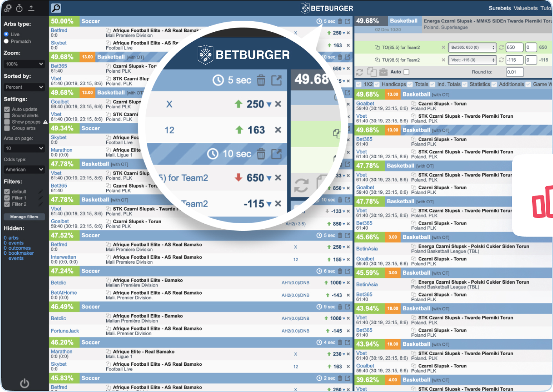Click the Round to input field
The height and width of the screenshot is (392, 553).
pyautogui.click(x=514, y=72)
